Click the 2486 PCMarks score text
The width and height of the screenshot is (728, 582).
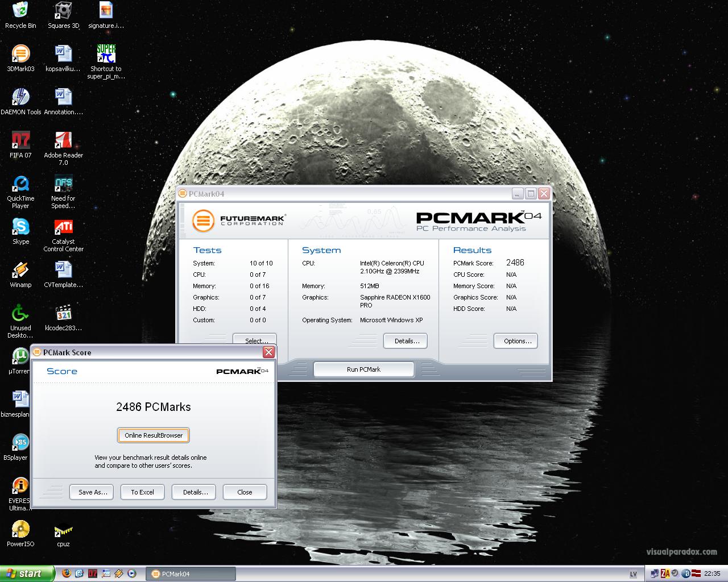click(x=154, y=407)
